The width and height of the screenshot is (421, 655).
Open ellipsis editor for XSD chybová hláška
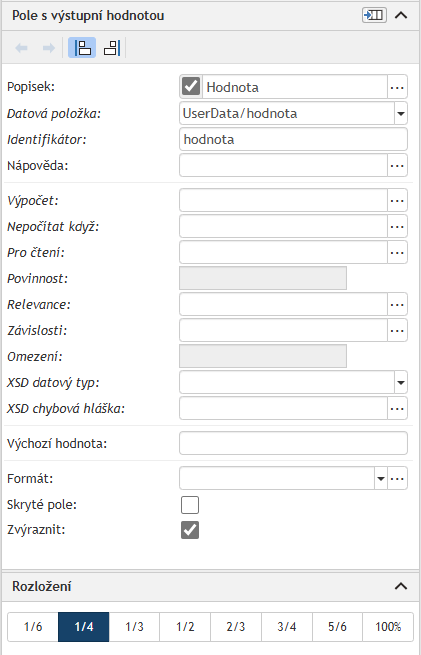click(x=397, y=408)
